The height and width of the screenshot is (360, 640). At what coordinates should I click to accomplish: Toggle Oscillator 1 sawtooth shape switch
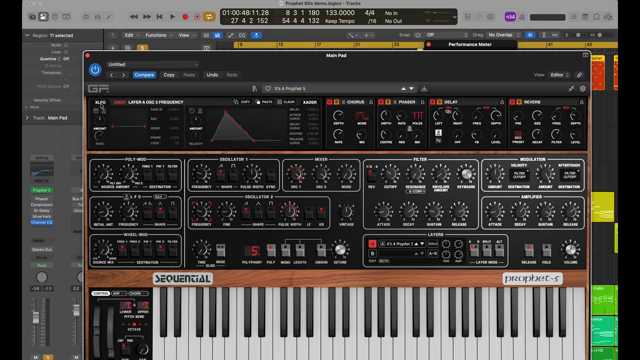(221, 176)
